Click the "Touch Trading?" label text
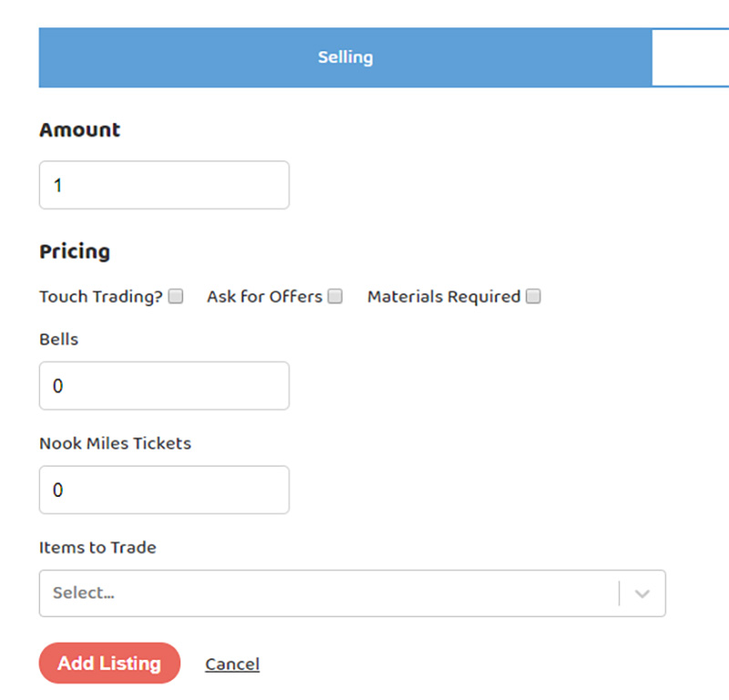The height and width of the screenshot is (700, 729). [100, 296]
